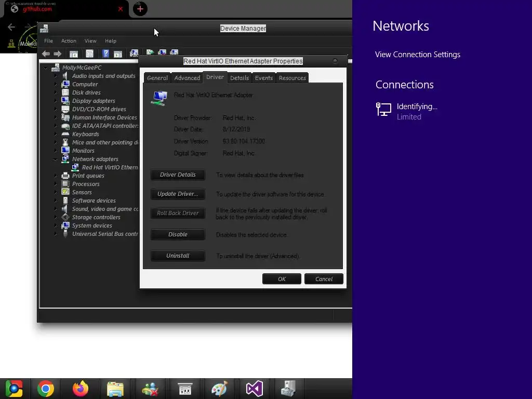Click the Forward arrow in Device Manager toolbar
This screenshot has width=532, height=399.
tap(58, 54)
